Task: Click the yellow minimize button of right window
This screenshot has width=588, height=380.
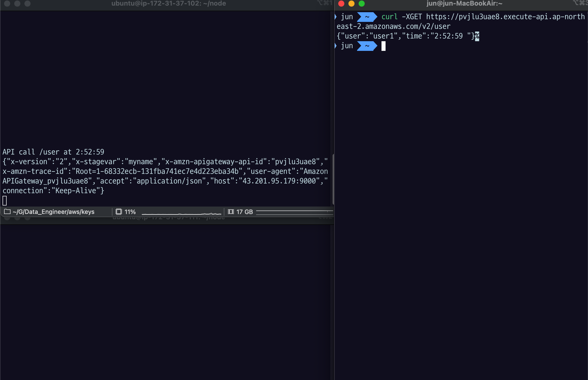Action: pyautogui.click(x=351, y=4)
